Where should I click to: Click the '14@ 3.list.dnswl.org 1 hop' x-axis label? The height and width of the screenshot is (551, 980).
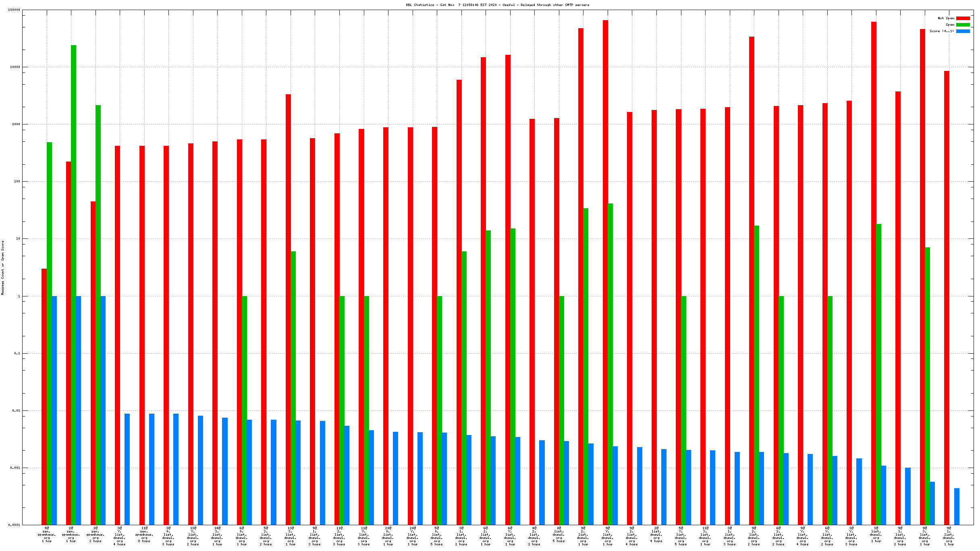217,536
